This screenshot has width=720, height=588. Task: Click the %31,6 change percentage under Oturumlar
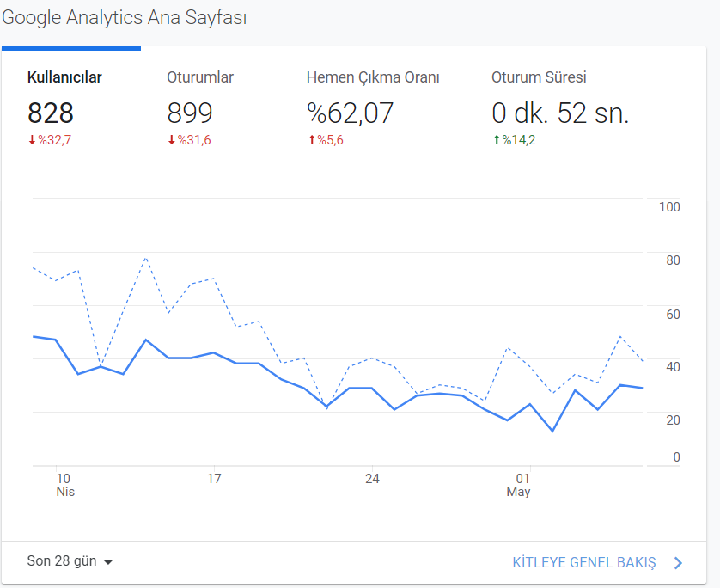click(194, 140)
